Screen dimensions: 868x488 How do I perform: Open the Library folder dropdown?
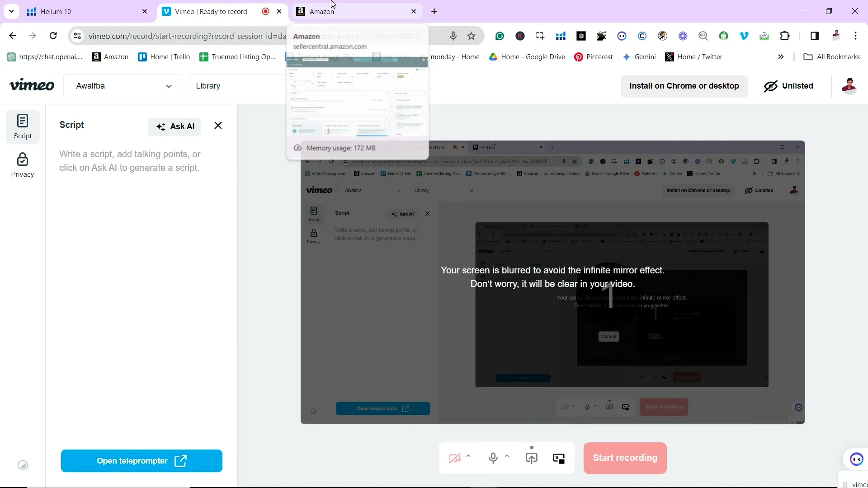238,86
